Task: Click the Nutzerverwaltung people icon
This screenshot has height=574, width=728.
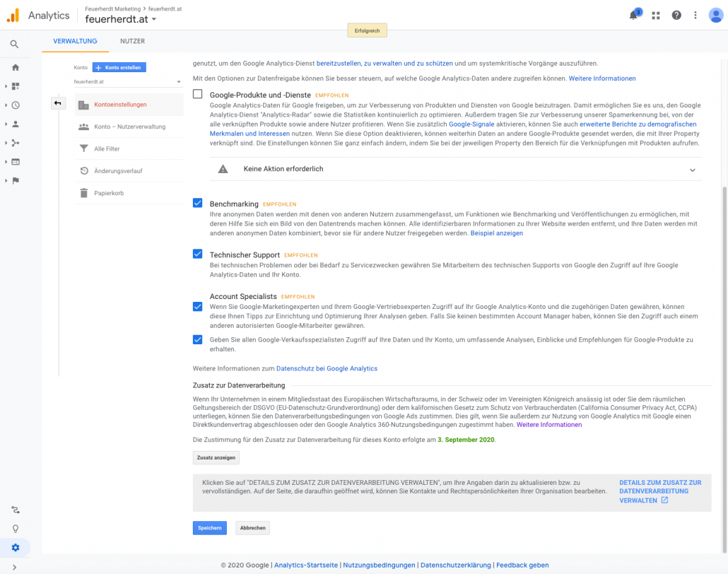Action: (x=83, y=127)
